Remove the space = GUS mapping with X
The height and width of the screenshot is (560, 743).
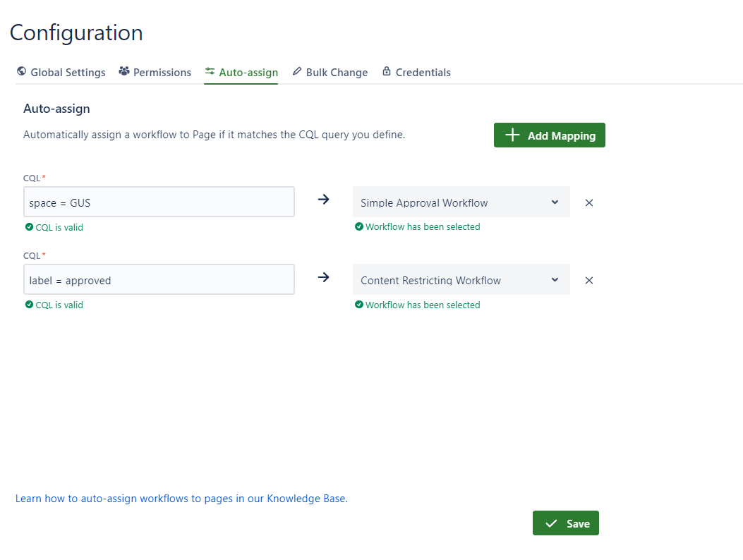(x=589, y=203)
